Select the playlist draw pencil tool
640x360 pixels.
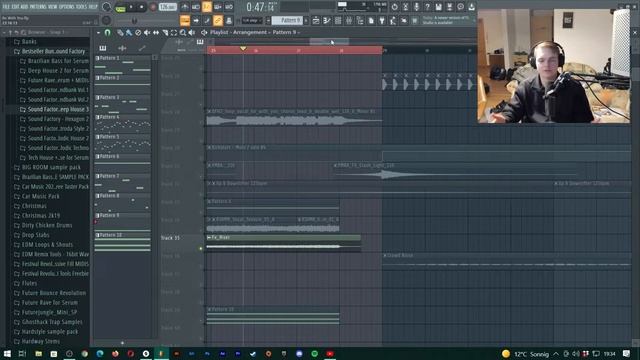tap(120, 32)
